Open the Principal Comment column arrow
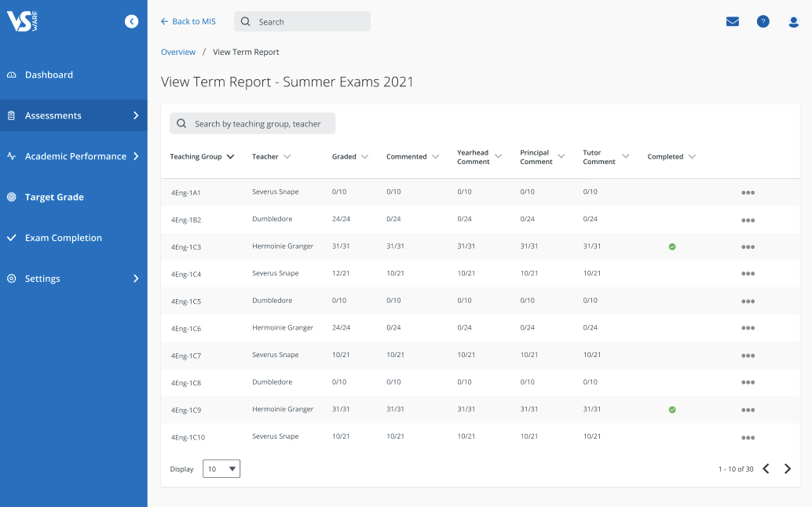Viewport: 812px width, 507px height. [x=561, y=156]
